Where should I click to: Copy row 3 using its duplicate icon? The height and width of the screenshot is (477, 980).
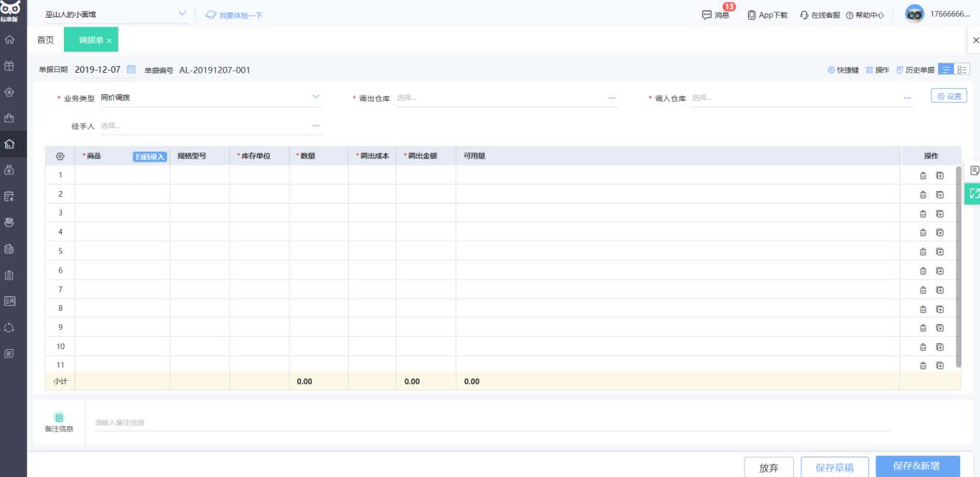[940, 214]
